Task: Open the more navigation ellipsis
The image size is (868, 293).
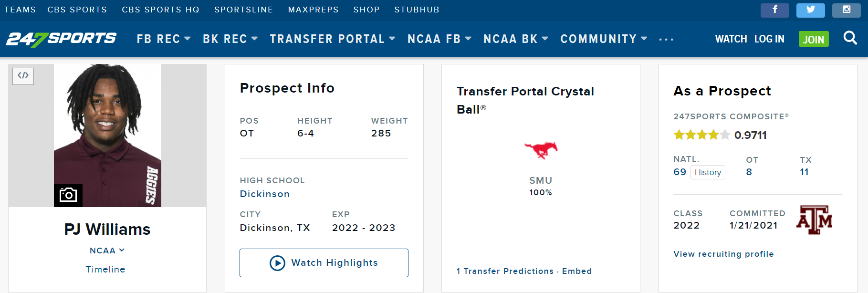Action: [x=666, y=40]
